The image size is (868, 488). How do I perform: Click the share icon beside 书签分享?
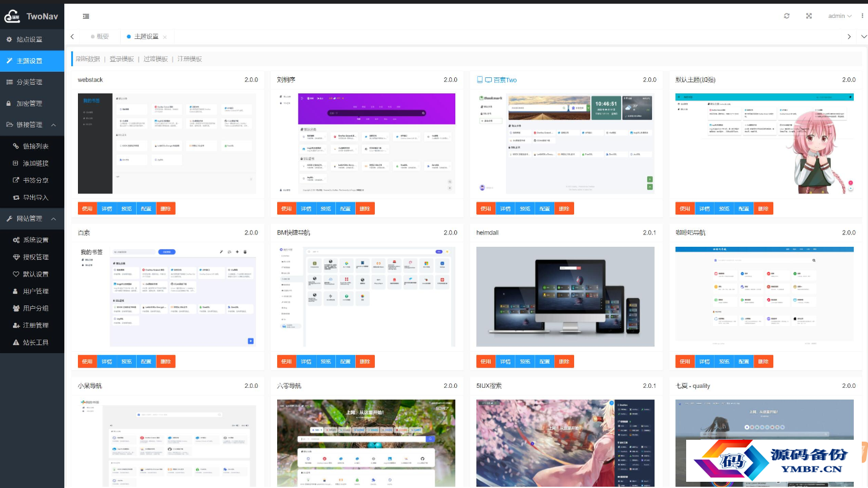click(17, 181)
